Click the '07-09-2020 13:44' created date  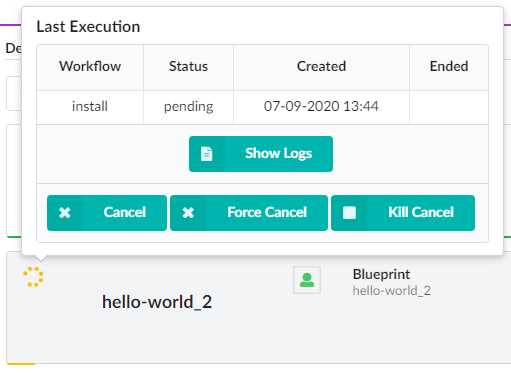tap(321, 107)
